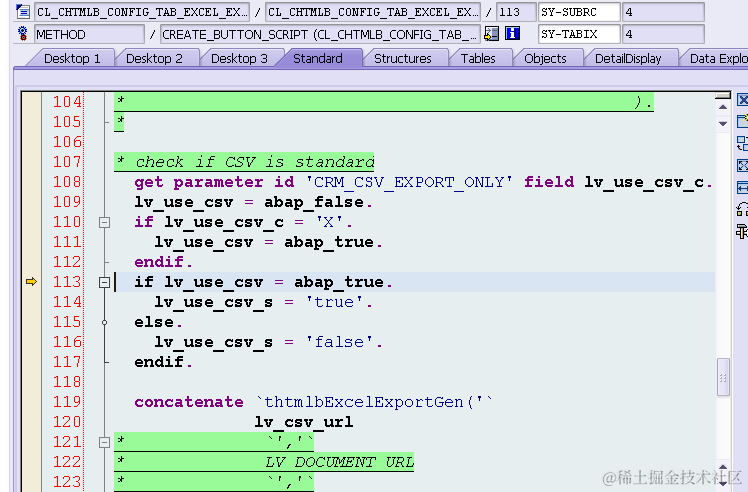Click abap_true on line 111

pos(329,242)
